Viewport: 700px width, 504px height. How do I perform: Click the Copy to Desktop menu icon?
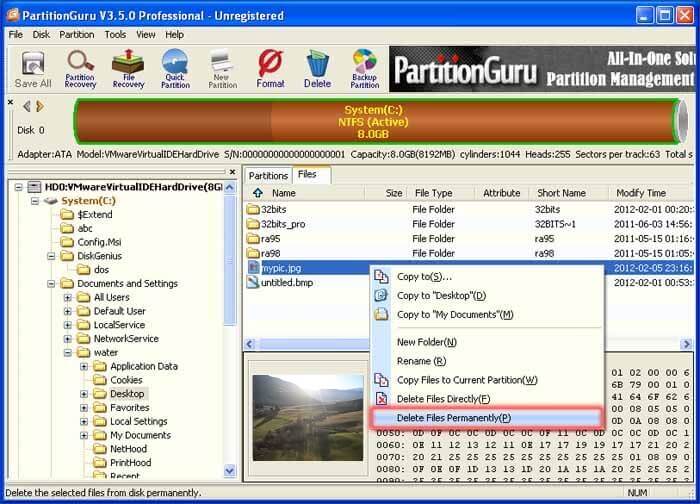(x=381, y=295)
